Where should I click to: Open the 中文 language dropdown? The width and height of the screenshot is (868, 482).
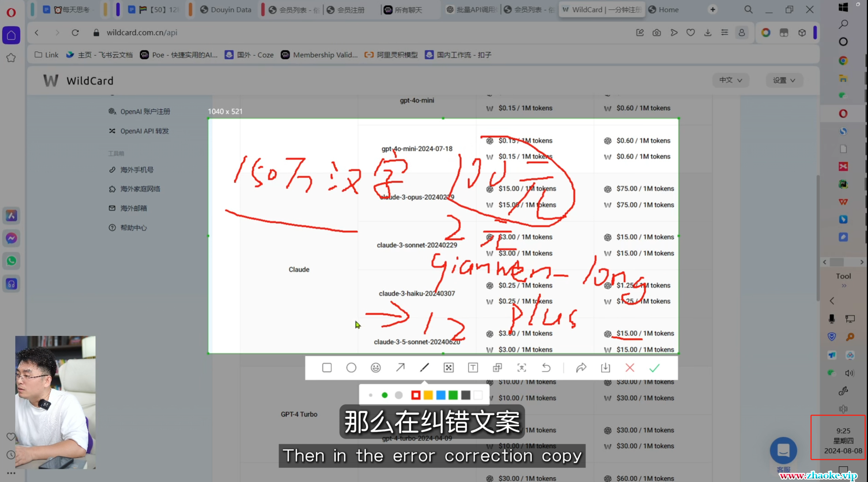pyautogui.click(x=731, y=80)
